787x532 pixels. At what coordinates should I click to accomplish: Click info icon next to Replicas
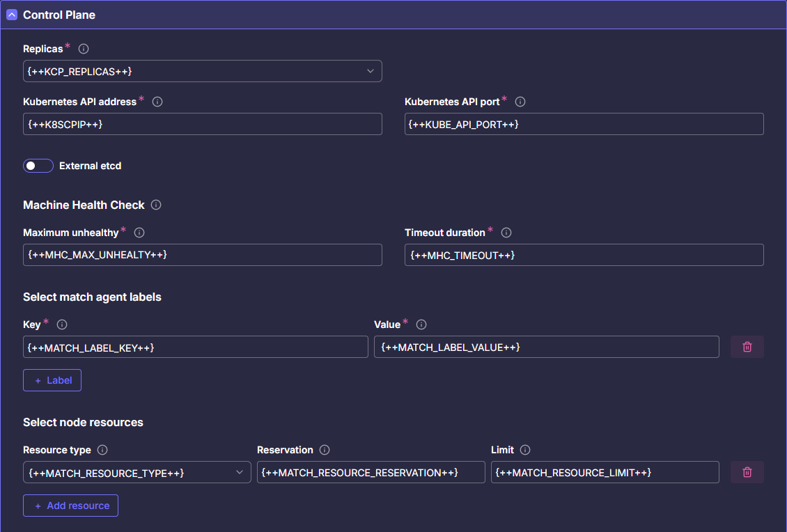coord(84,49)
